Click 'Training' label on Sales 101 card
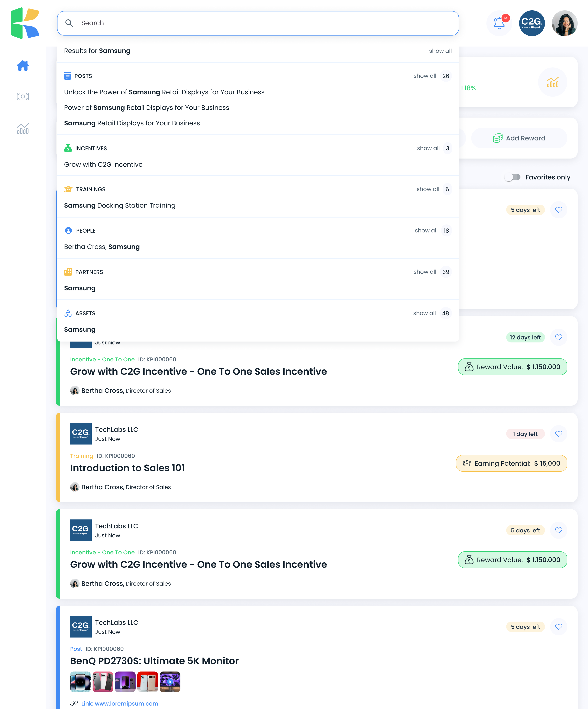Screen dimensions: 588x709 (82, 456)
